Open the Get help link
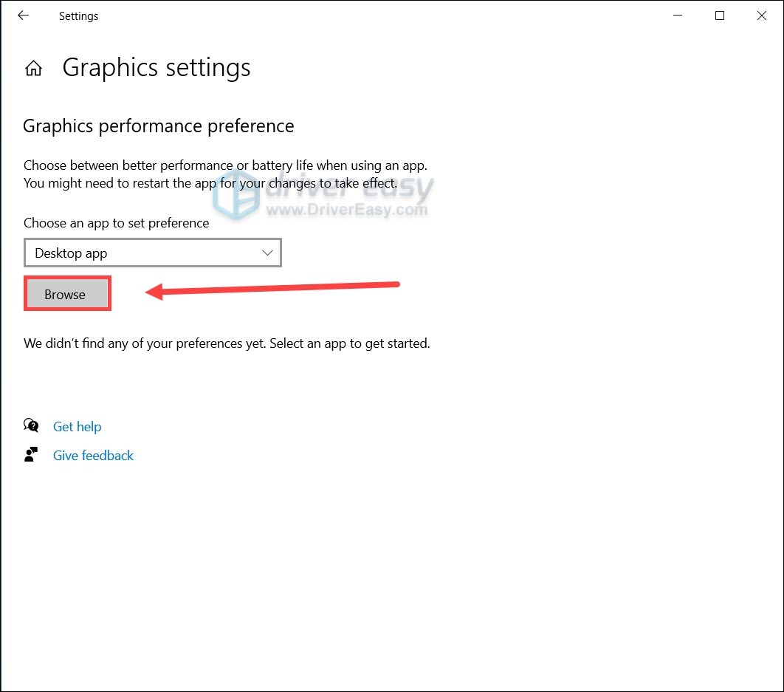 coord(77,426)
